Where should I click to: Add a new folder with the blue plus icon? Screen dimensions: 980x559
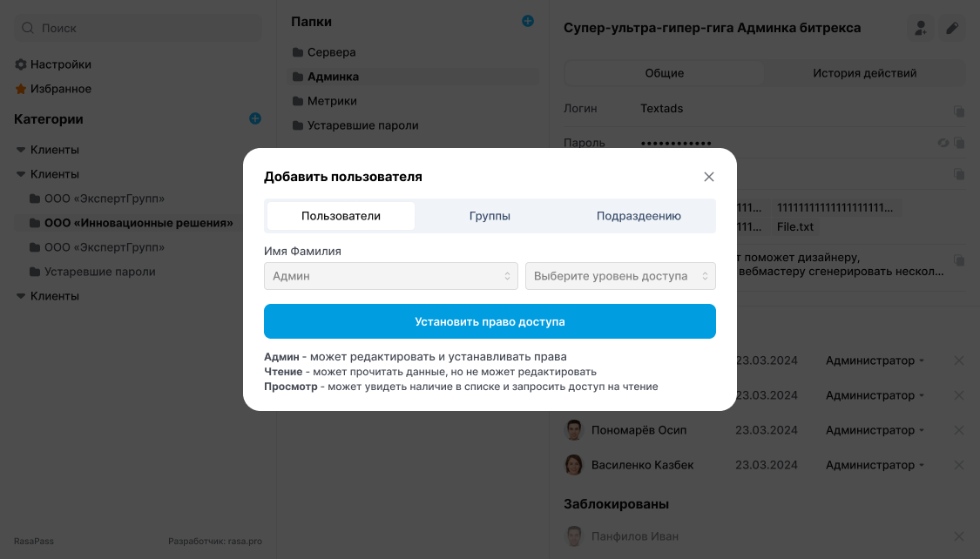[x=527, y=21]
